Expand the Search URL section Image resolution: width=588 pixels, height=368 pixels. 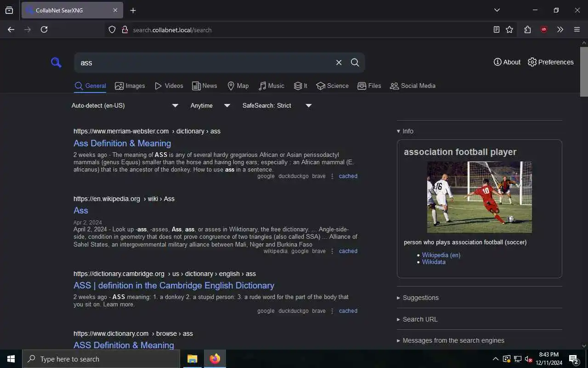417,319
